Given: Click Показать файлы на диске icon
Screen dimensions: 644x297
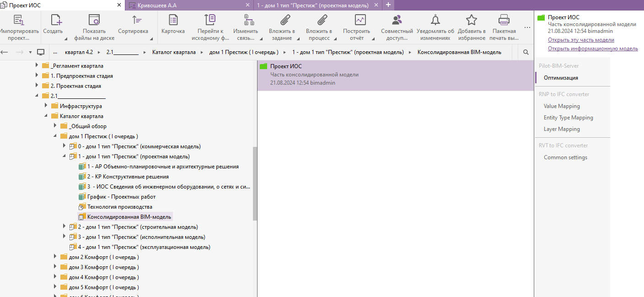Looking at the screenshot, I should click(94, 20).
